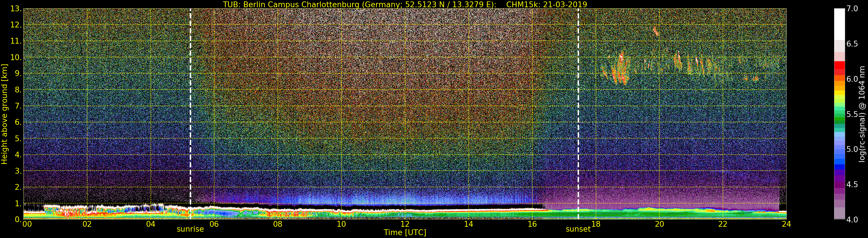Click the white dashed sunset marker line
Screen dimensions: 868x238
(x=578, y=114)
